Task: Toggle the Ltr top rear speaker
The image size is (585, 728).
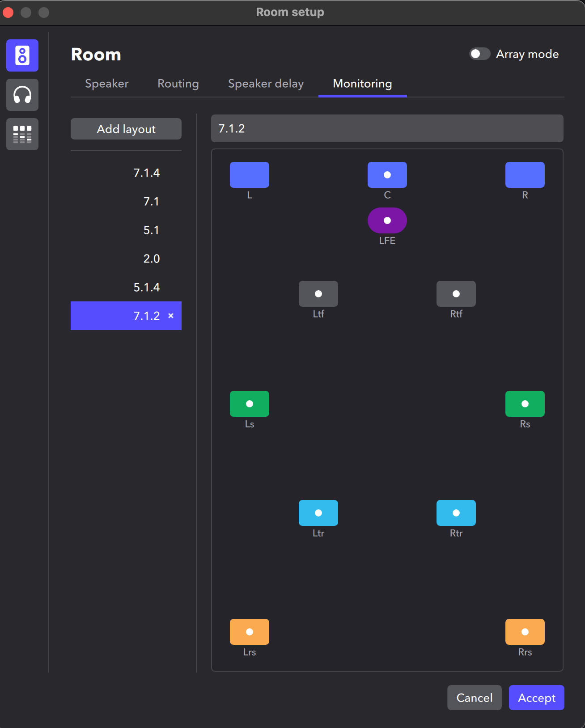Action: click(318, 513)
